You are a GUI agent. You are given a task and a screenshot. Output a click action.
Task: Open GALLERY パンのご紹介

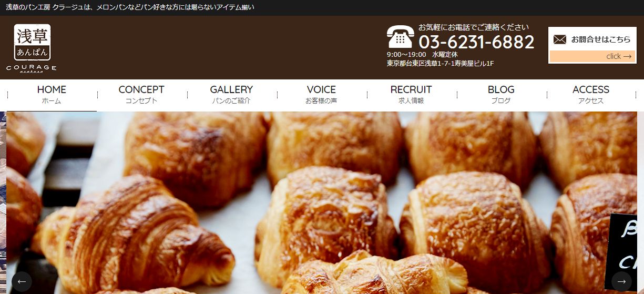(x=231, y=95)
